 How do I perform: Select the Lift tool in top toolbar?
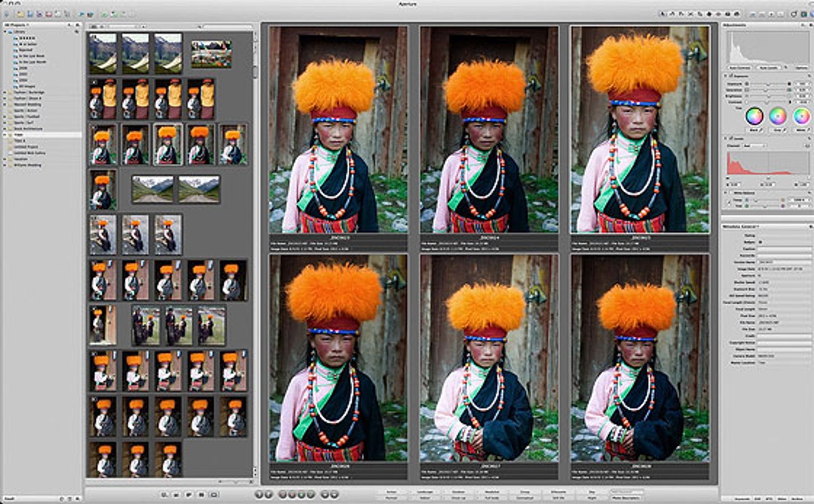[x=728, y=14]
